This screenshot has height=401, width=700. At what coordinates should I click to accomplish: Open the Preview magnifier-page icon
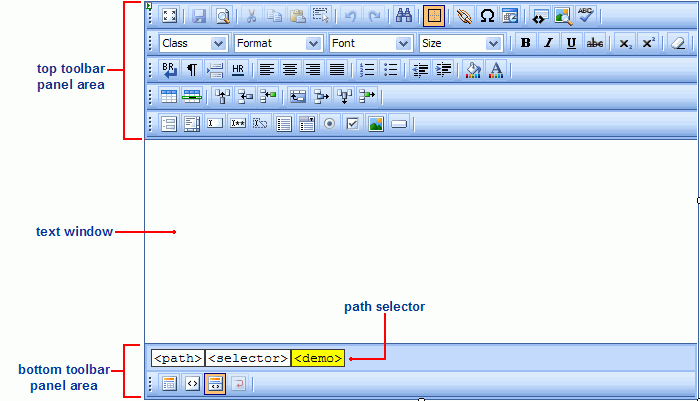222,16
